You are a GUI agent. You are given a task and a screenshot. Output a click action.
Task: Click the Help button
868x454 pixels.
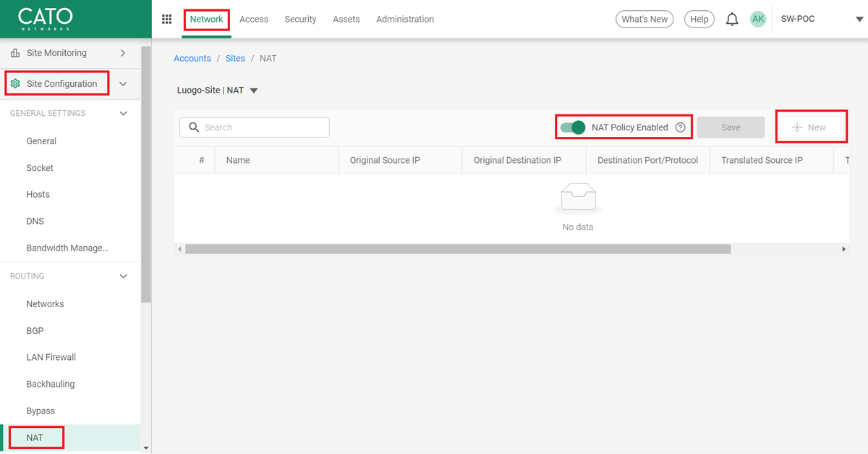699,20
